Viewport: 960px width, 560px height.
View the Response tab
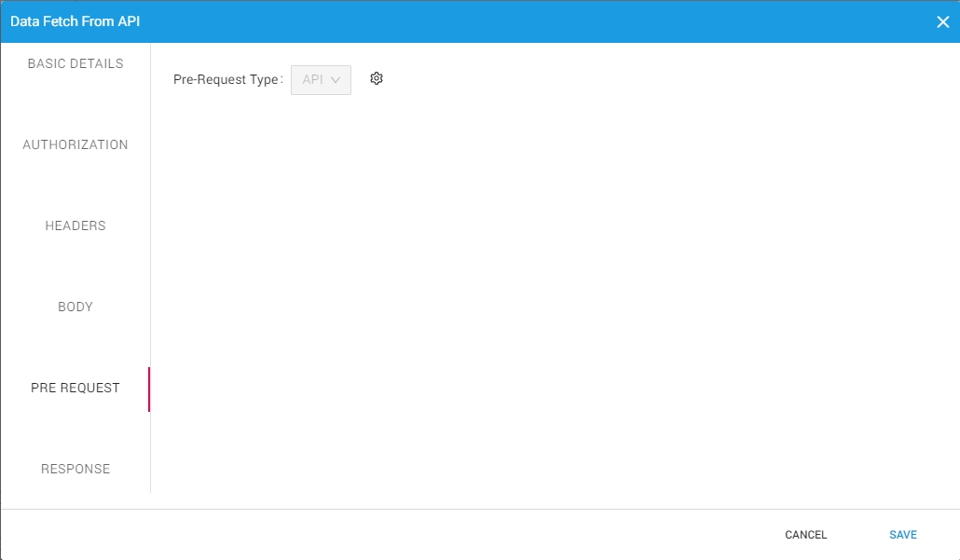tap(75, 470)
